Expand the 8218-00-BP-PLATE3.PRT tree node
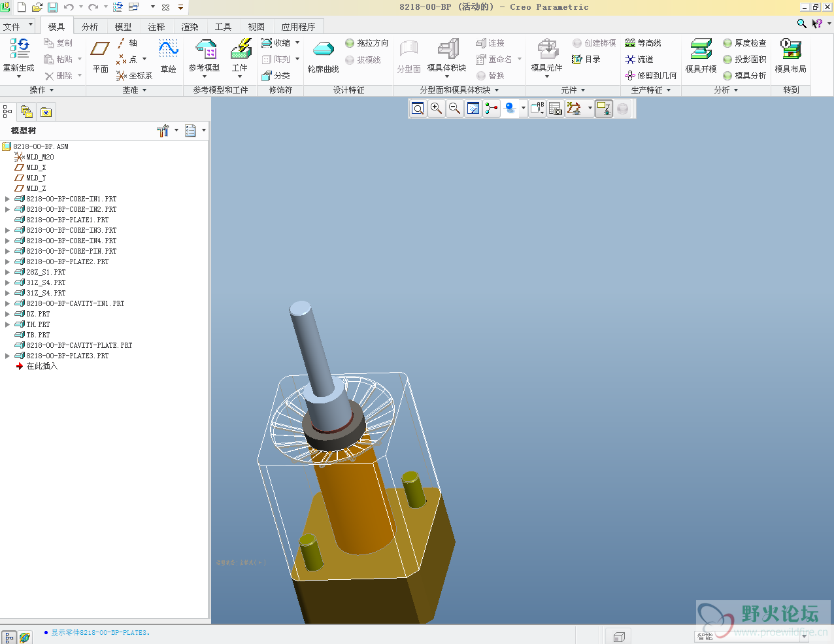The height and width of the screenshot is (644, 834). pyautogui.click(x=7, y=356)
